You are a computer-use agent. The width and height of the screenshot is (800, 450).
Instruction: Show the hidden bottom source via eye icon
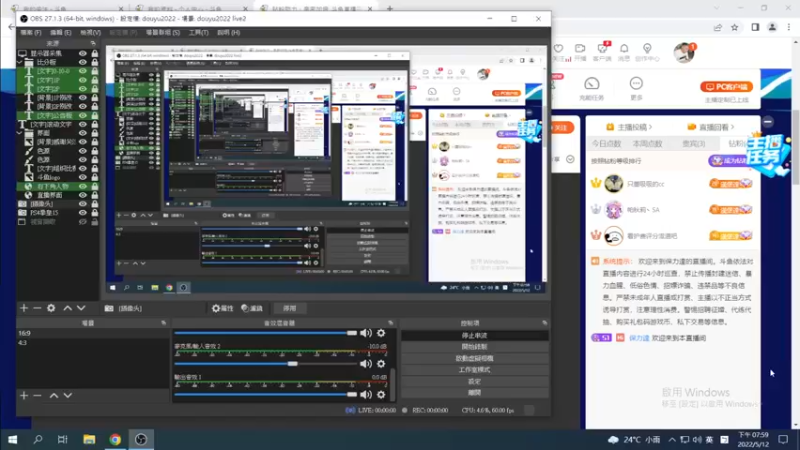click(x=82, y=222)
